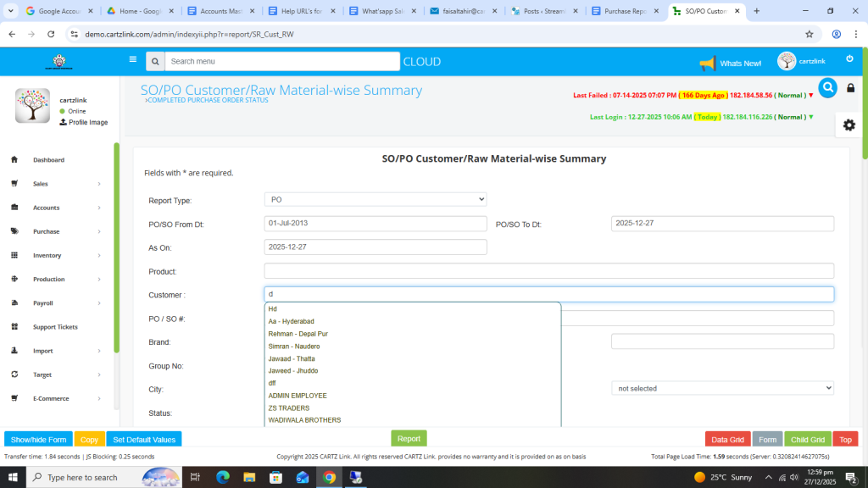Screen dimensions: 868x488
Task: Click the green Report button
Action: [x=409, y=439]
